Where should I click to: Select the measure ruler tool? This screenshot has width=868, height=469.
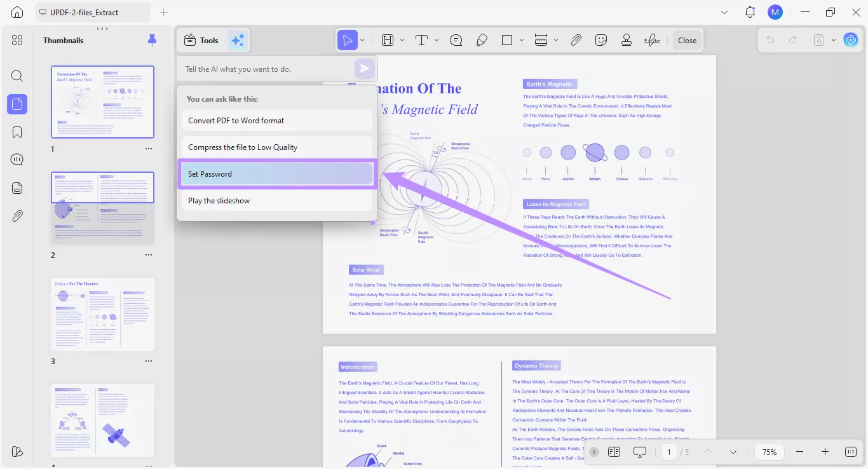point(541,40)
